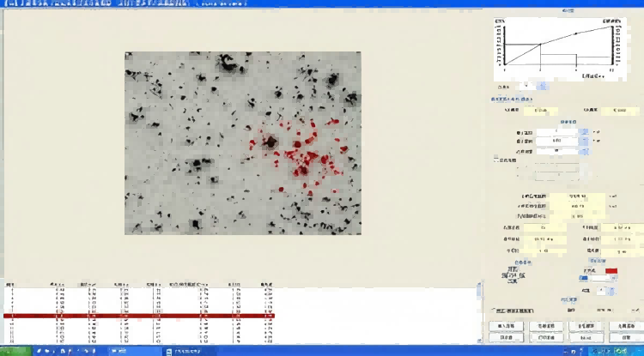644x356 pixels.
Task: Tick the checkbox above the bottom button rows
Action: tap(492, 311)
